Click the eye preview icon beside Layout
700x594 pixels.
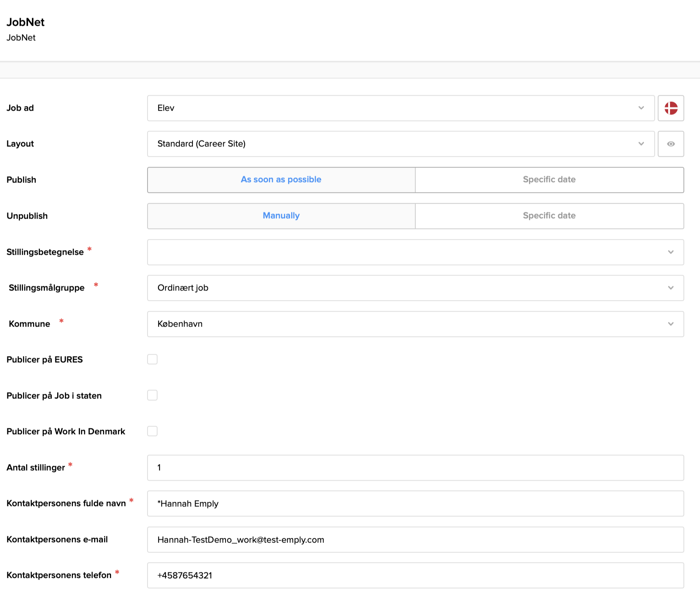[670, 144]
